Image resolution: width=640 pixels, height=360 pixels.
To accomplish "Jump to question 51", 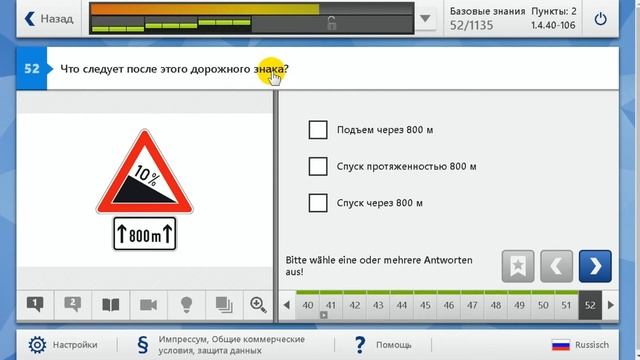I will point(566,305).
